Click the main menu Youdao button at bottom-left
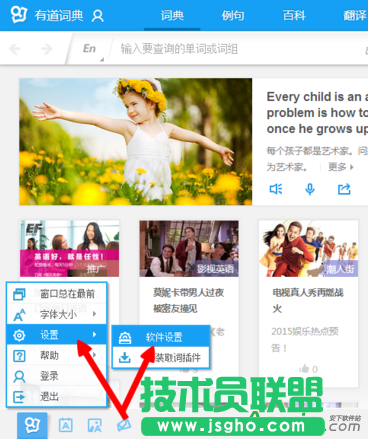Screen dimensions: 368x442 pyautogui.click(x=32, y=425)
